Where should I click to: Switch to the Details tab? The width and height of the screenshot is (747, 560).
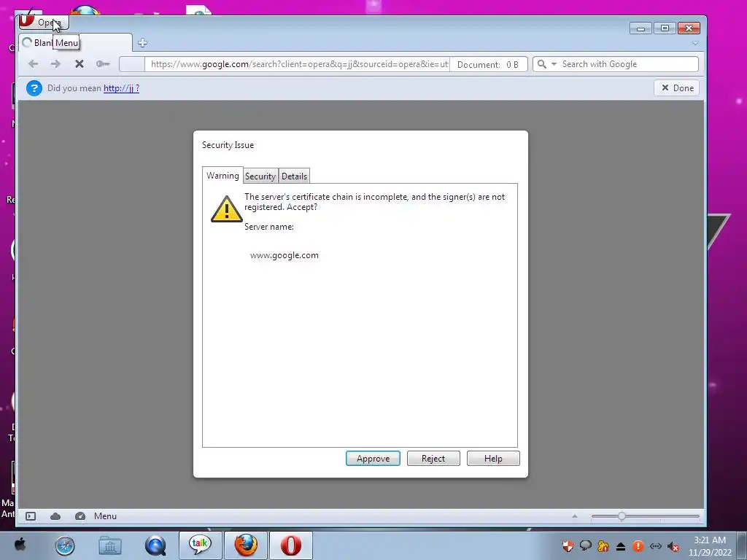294,176
